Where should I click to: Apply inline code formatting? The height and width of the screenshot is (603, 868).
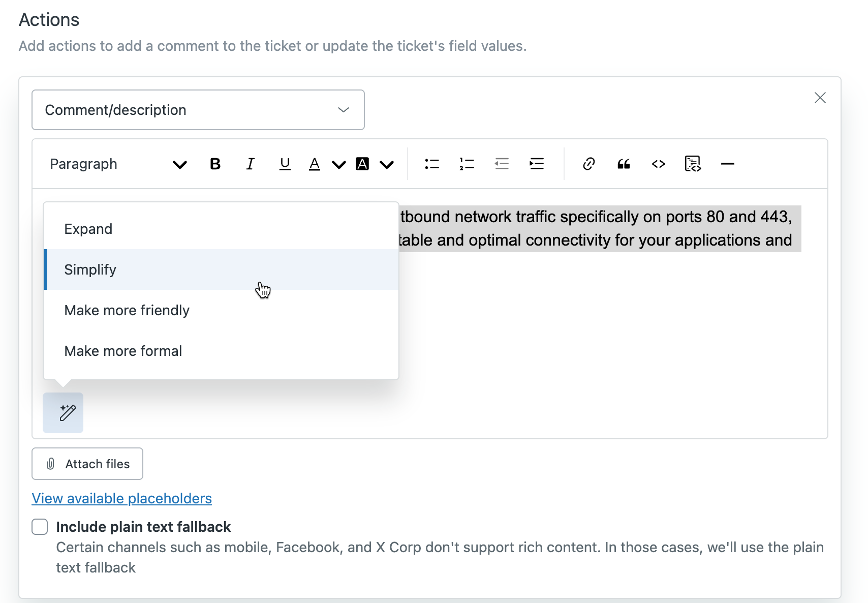pos(658,164)
